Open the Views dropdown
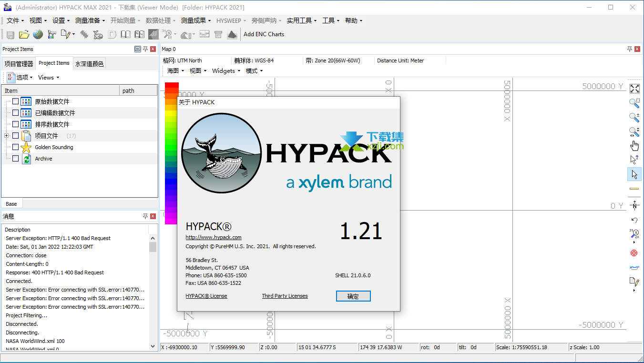The height and width of the screenshot is (363, 644). point(49,77)
